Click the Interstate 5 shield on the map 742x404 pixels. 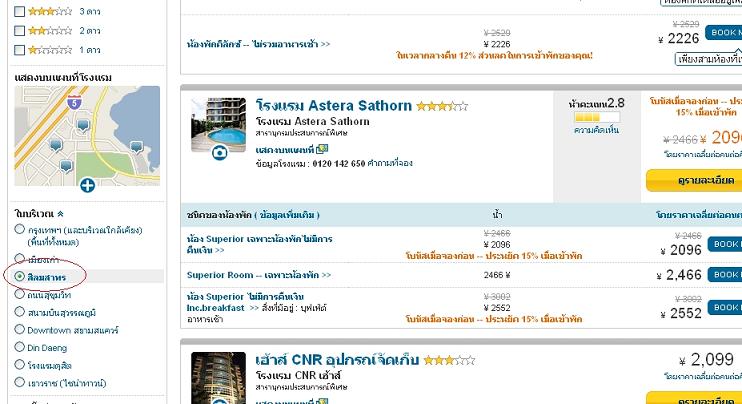(x=74, y=101)
